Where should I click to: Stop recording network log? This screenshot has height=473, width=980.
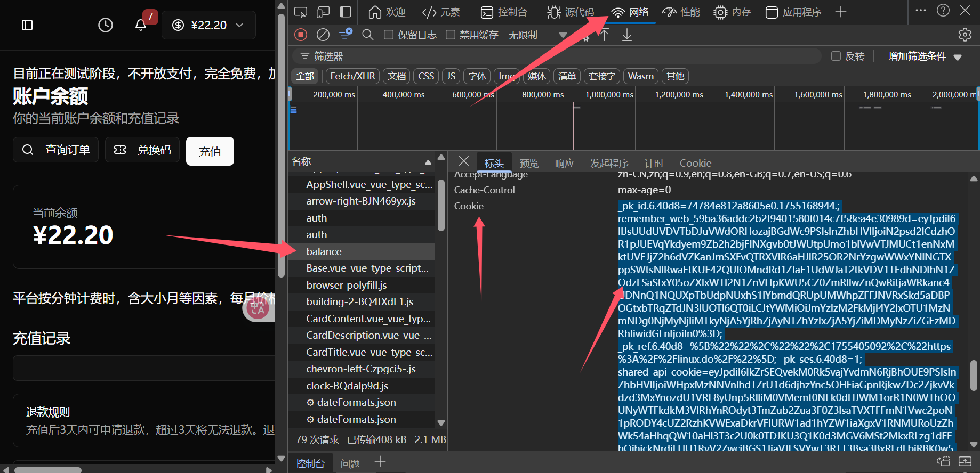[x=301, y=35]
